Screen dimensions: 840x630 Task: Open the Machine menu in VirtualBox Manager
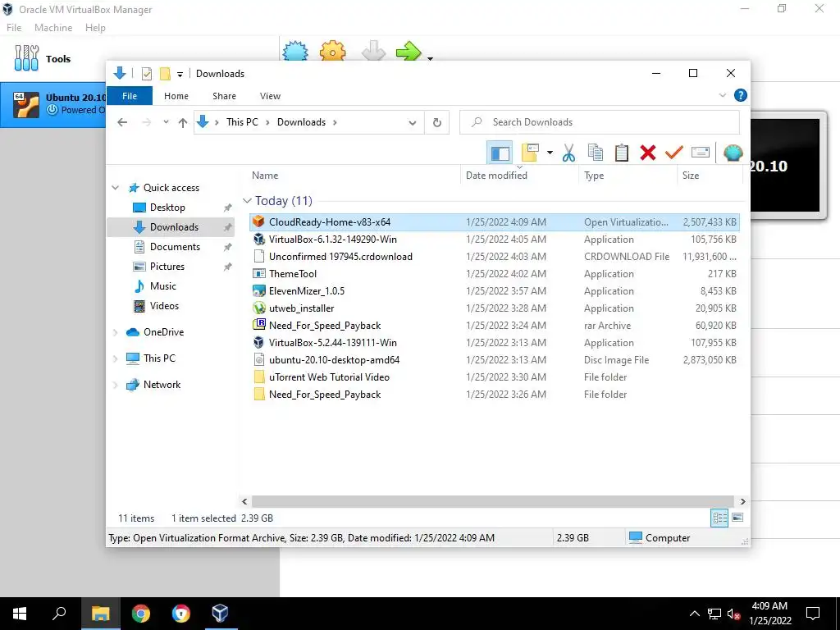tap(53, 27)
